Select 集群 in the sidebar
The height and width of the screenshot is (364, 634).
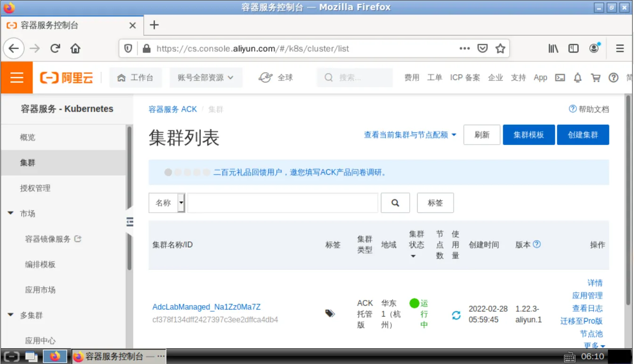(x=63, y=163)
